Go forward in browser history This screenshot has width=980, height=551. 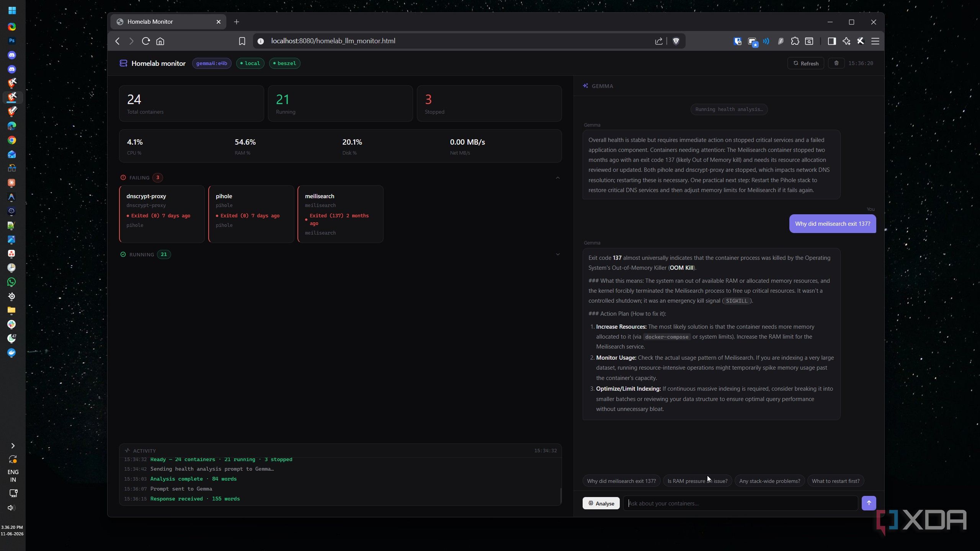(x=131, y=41)
